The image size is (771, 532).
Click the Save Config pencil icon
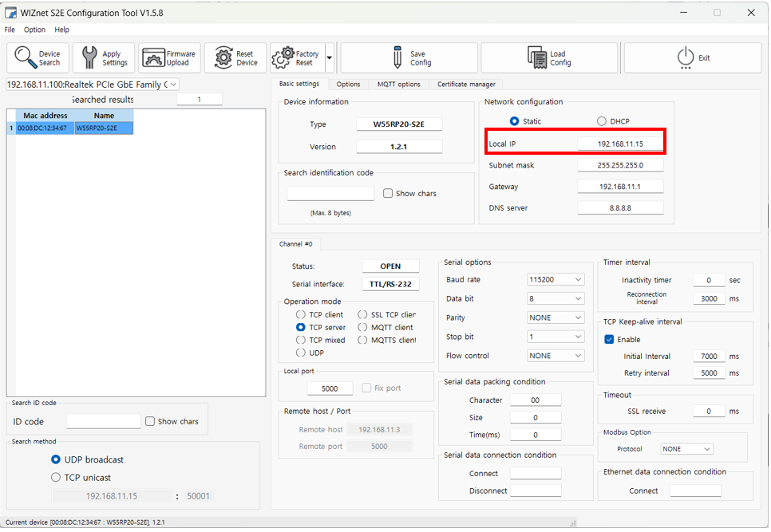(397, 58)
